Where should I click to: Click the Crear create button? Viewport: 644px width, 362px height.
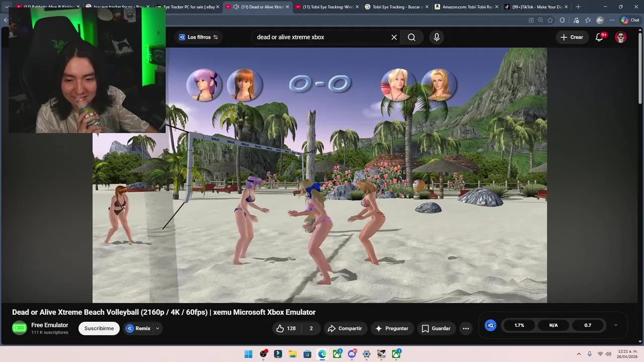tap(572, 37)
